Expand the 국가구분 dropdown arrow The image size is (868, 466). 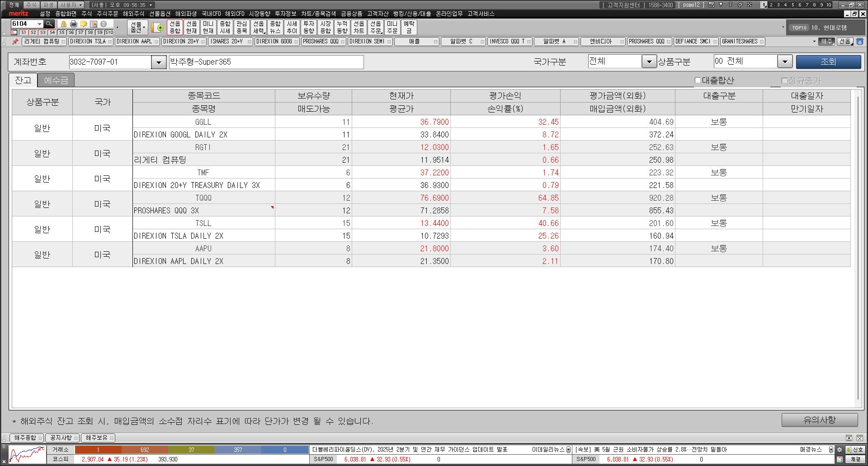[x=649, y=61]
